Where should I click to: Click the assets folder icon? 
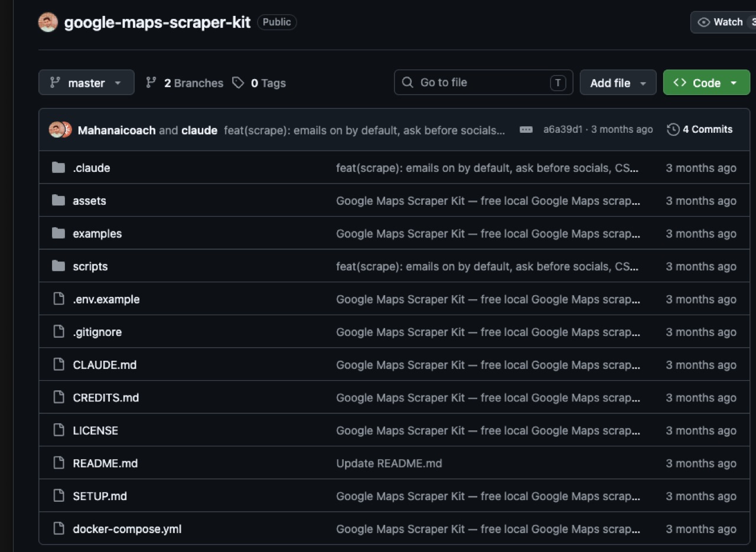point(58,201)
